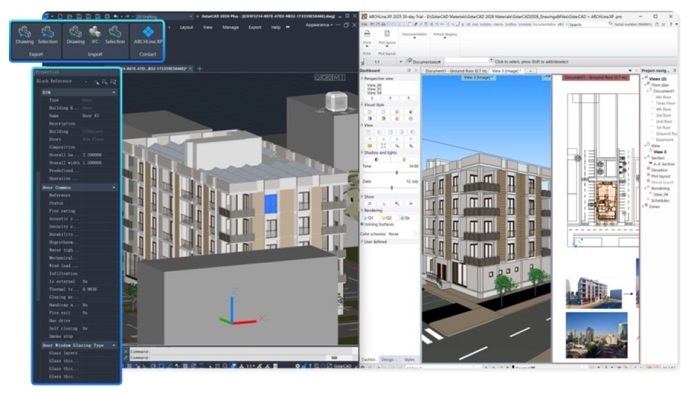Select the Q1 rendering quality option
Screen dimensions: 700x393
click(369, 218)
